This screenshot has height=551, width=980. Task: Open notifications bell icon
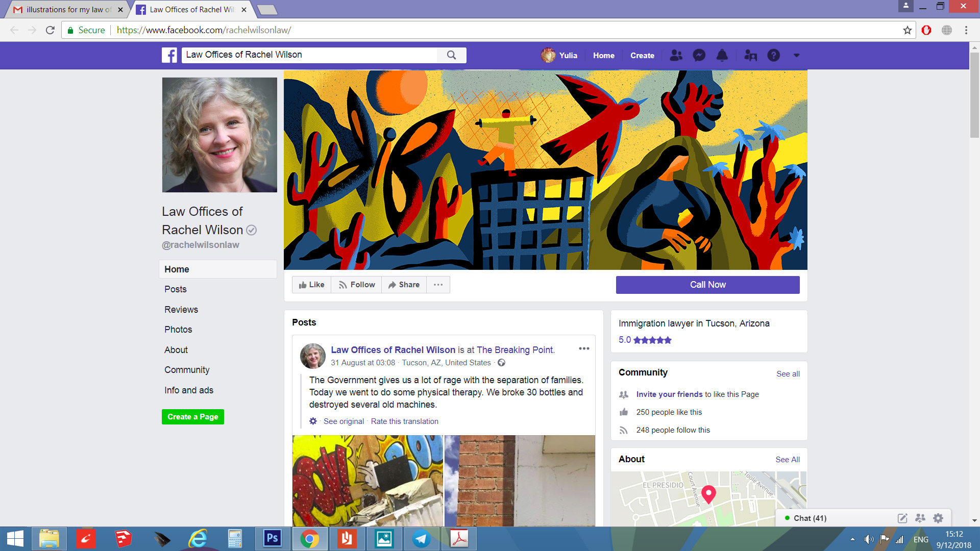[722, 55]
